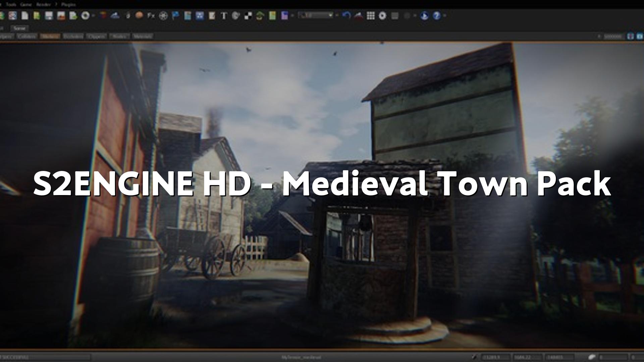Select the Materials filter tab

click(x=143, y=36)
